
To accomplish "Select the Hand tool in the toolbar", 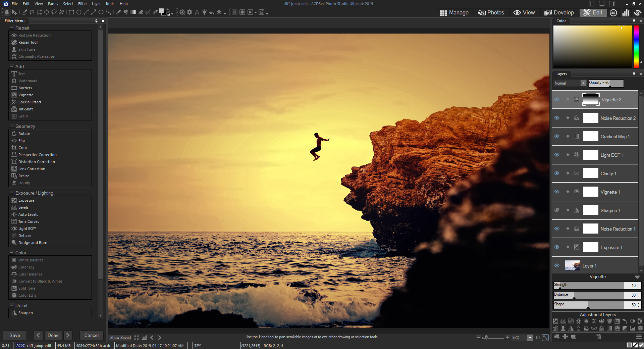I will pos(7,12).
